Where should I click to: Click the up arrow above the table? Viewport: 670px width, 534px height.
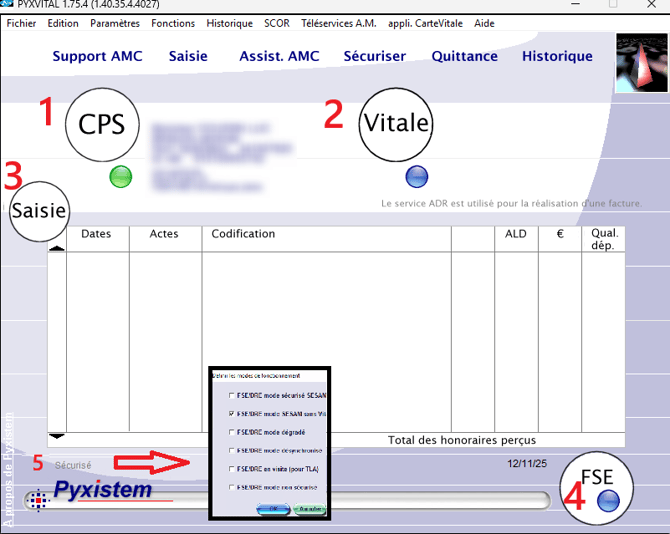tap(57, 248)
